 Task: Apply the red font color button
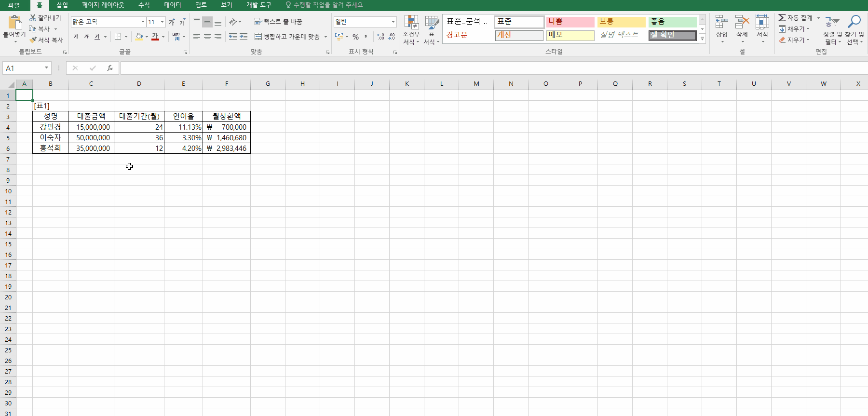[x=155, y=37]
